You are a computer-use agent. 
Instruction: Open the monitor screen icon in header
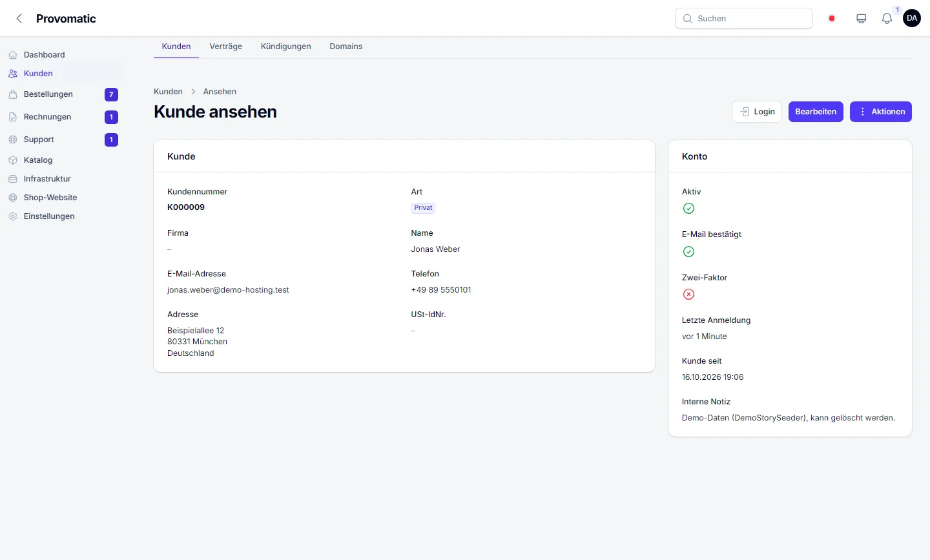click(861, 19)
